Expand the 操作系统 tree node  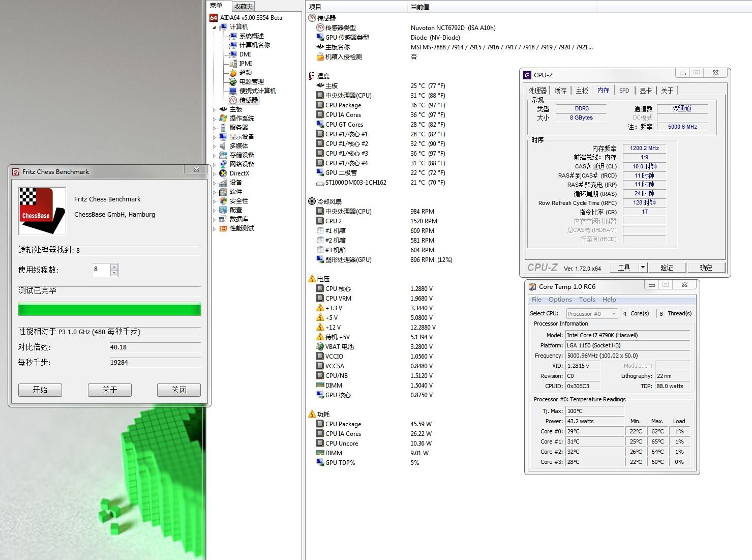pyautogui.click(x=215, y=119)
